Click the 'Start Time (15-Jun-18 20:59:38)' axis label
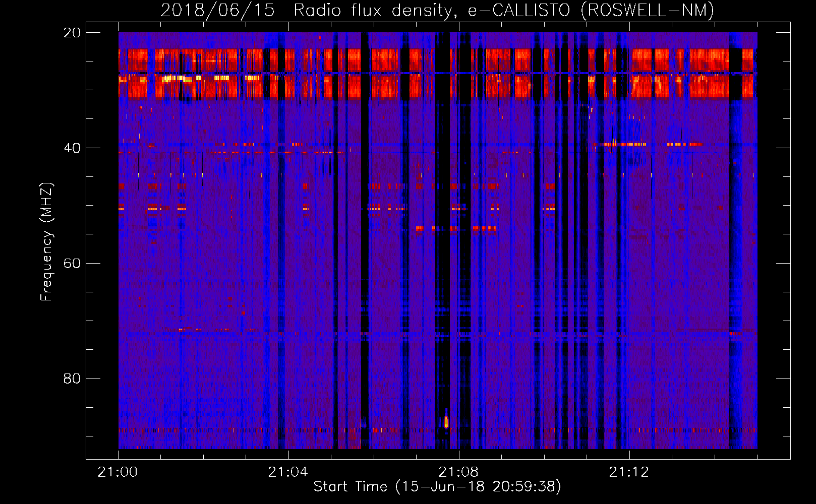 click(x=437, y=487)
